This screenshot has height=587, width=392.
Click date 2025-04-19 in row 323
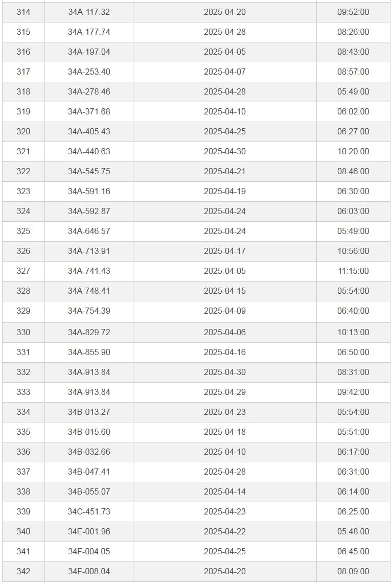pos(225,191)
